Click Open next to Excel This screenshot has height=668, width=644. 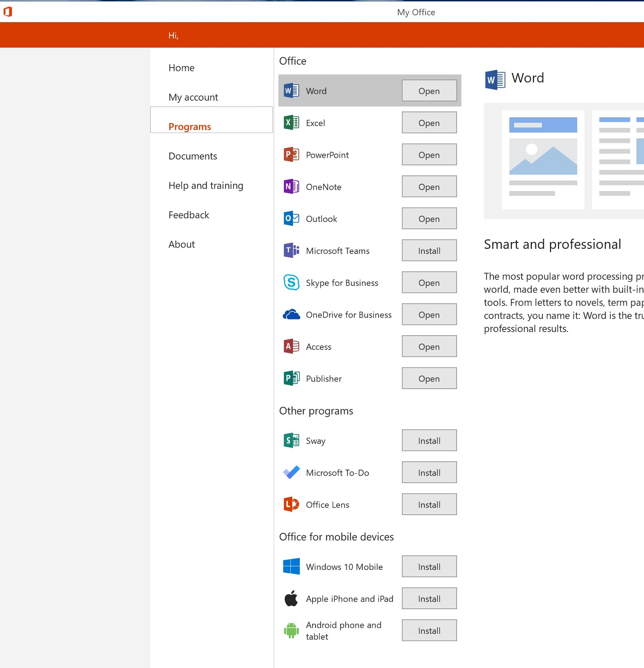(x=429, y=123)
